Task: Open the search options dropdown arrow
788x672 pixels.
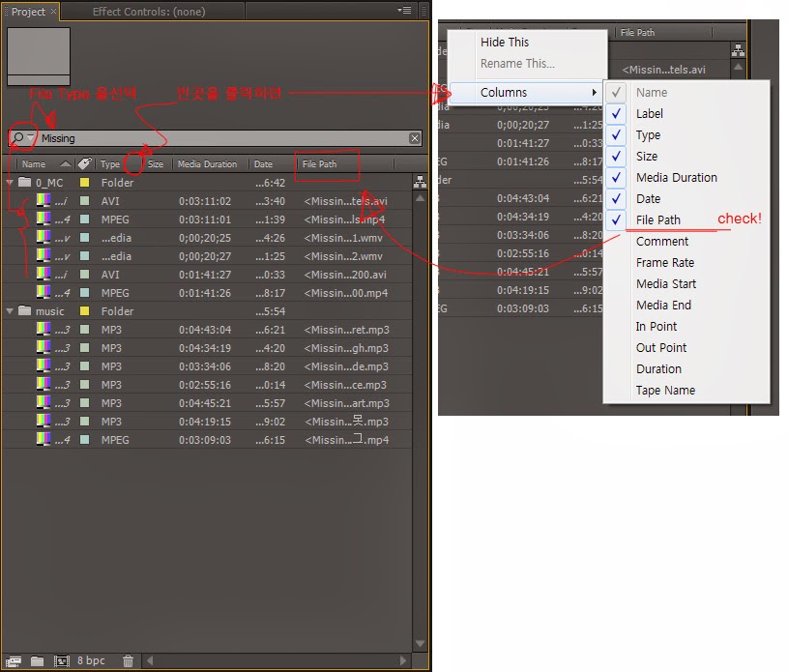Action: tap(30, 137)
